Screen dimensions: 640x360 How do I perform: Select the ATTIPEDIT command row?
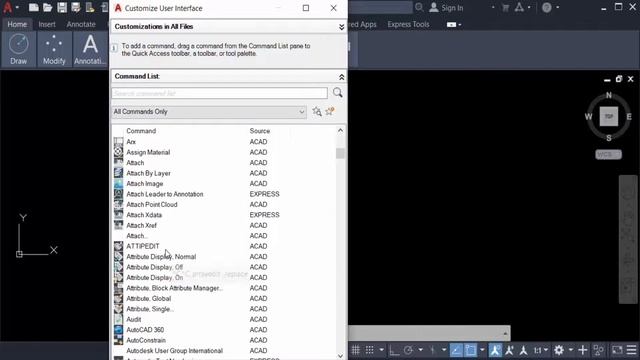click(224, 246)
